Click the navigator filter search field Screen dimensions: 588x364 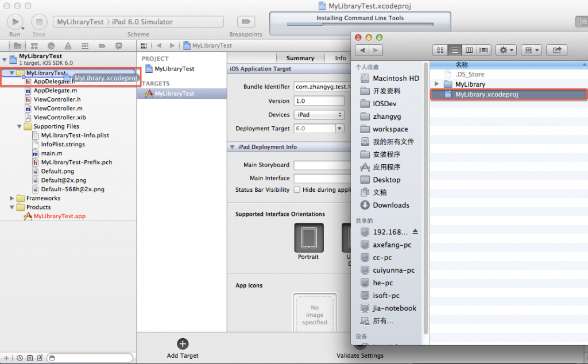(x=90, y=358)
